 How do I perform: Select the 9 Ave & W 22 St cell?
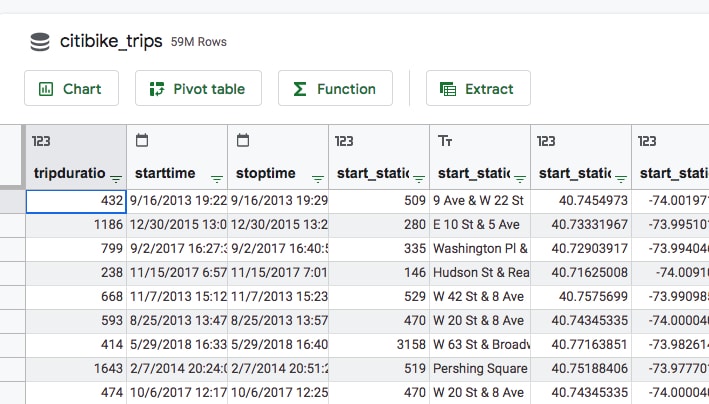pos(480,201)
